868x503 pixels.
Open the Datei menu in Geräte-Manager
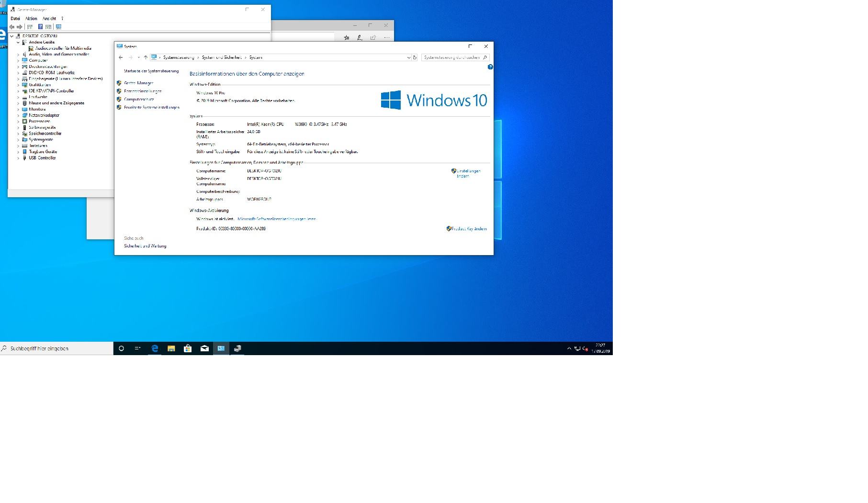pyautogui.click(x=15, y=19)
